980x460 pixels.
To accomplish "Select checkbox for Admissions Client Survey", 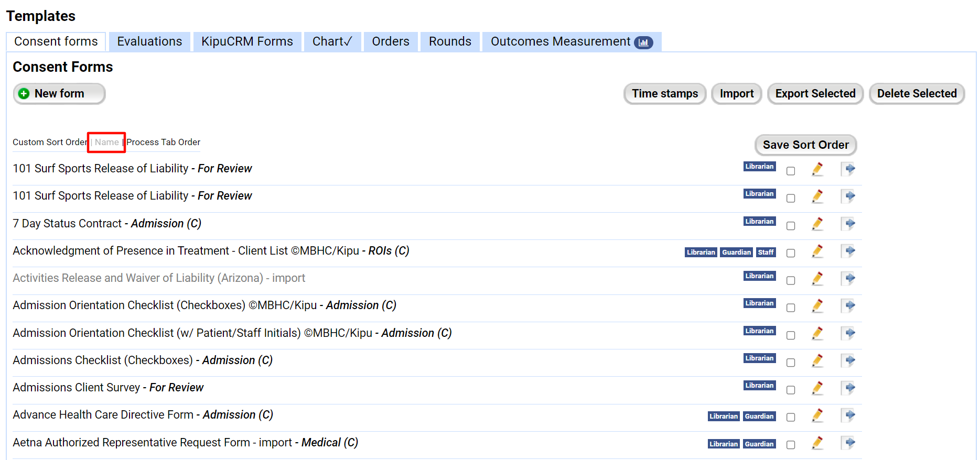I will coord(791,390).
